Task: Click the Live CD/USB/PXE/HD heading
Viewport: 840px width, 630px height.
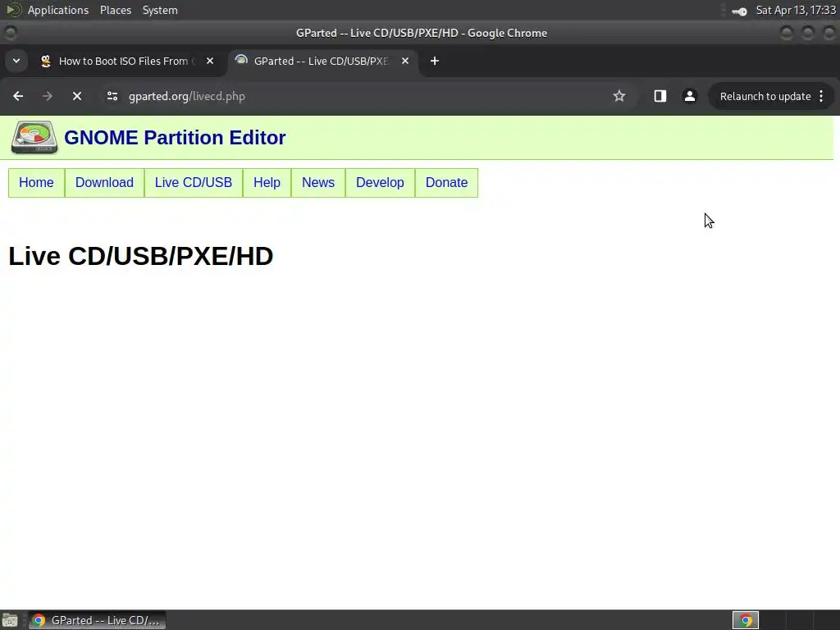Action: [x=141, y=256]
